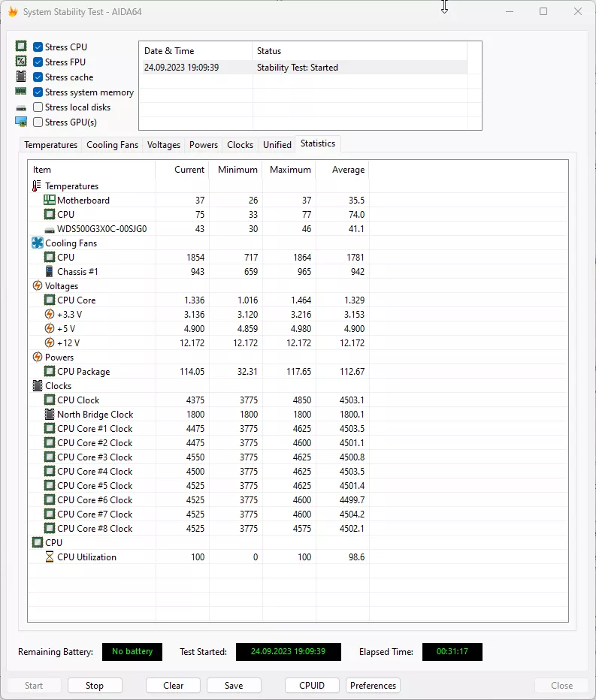Screen dimensions: 596x700
Task: Select the Statistics tab
Action: tap(318, 143)
